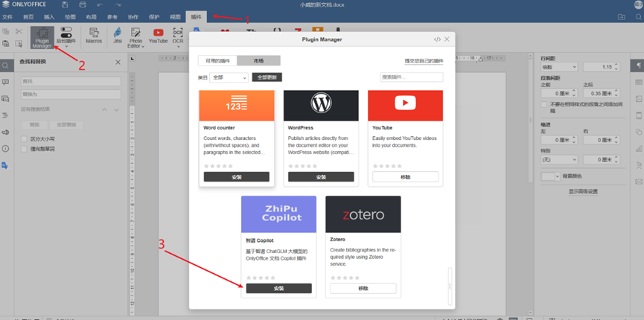
Task: Click the About info sidebar icon
Action: 5,149
